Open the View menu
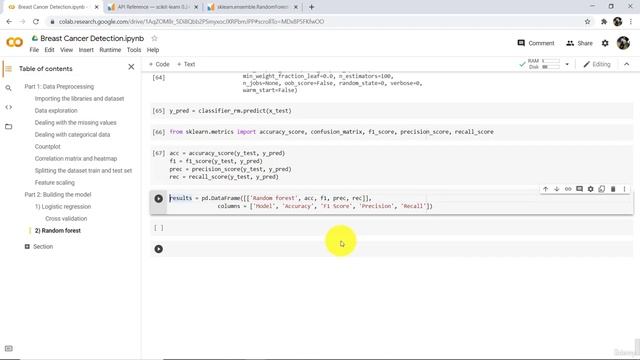The height and width of the screenshot is (360, 640). tap(67, 50)
